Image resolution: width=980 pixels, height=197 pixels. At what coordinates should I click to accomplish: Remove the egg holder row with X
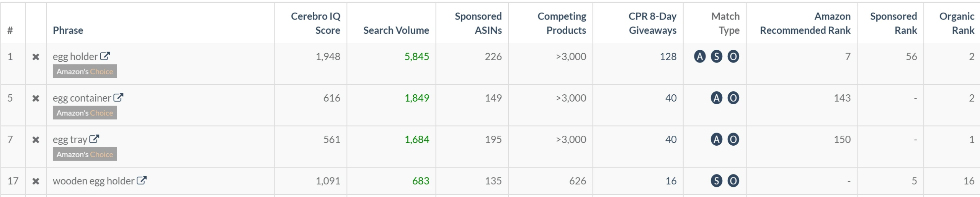click(x=36, y=57)
